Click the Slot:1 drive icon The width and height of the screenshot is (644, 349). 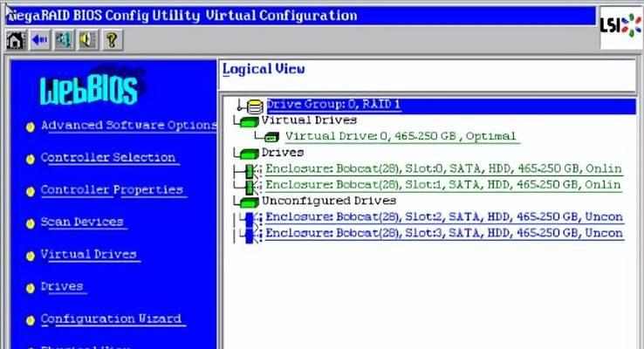pyautogui.click(x=251, y=187)
